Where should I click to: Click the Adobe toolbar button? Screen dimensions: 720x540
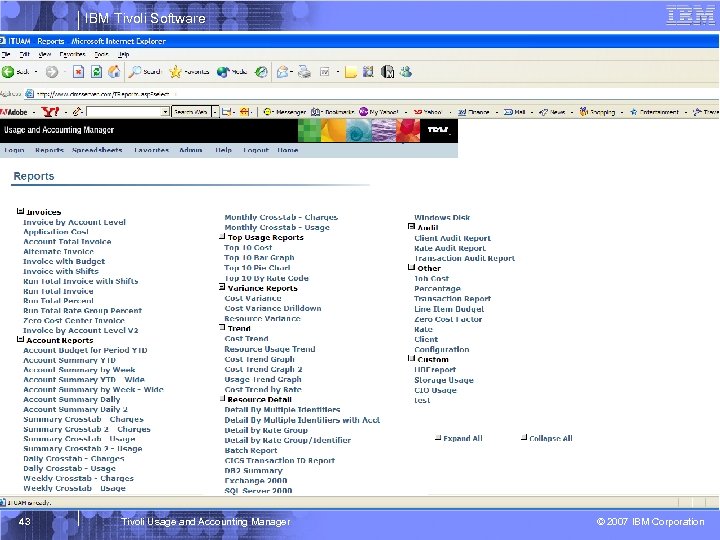(x=14, y=112)
